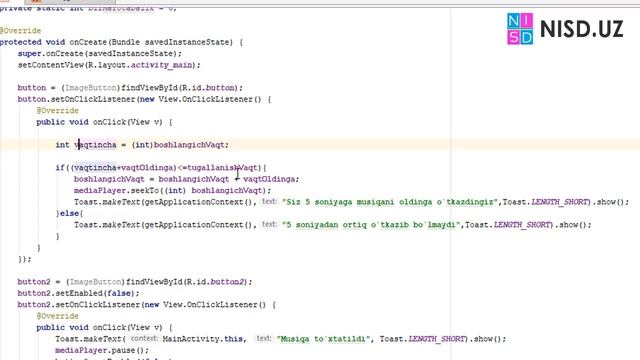The height and width of the screenshot is (360, 640).
Task: Click string "Siz 5 soniyaga musiqani oldinga o`tkazdingiz"
Action: [x=390, y=202]
